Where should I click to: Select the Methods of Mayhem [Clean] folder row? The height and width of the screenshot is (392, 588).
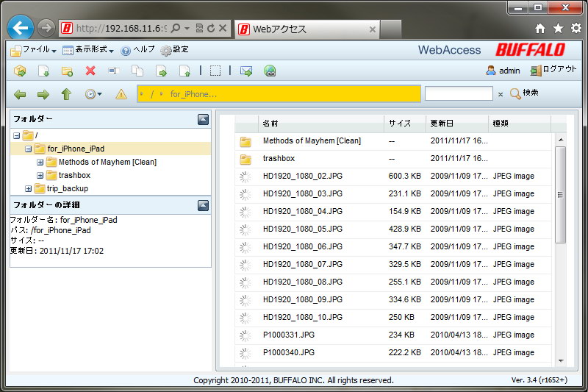[393, 141]
